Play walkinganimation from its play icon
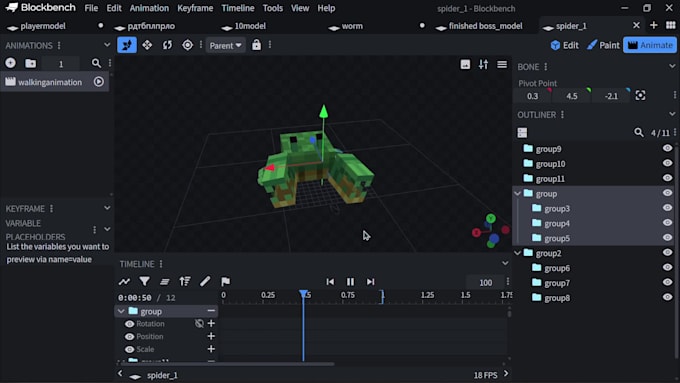 tap(99, 82)
